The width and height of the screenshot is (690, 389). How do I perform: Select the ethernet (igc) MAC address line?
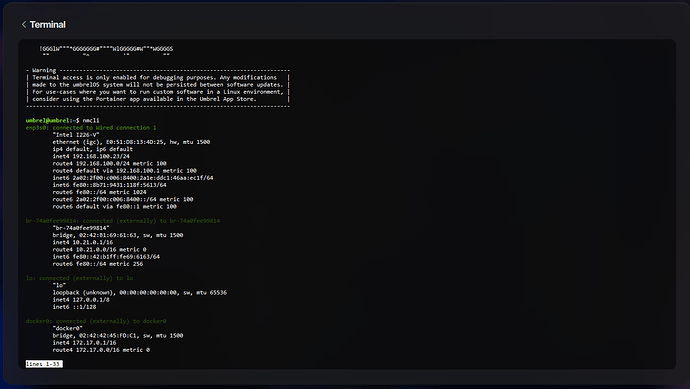[131, 142]
